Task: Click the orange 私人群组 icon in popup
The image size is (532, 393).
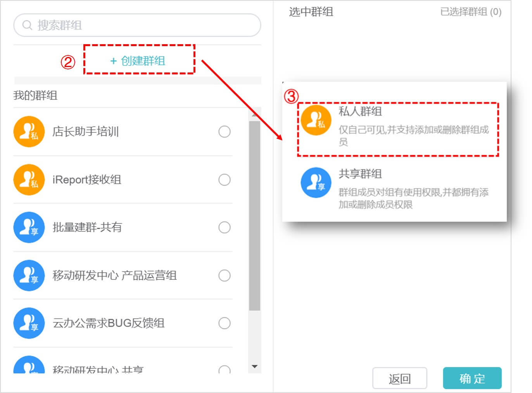Action: (316, 120)
